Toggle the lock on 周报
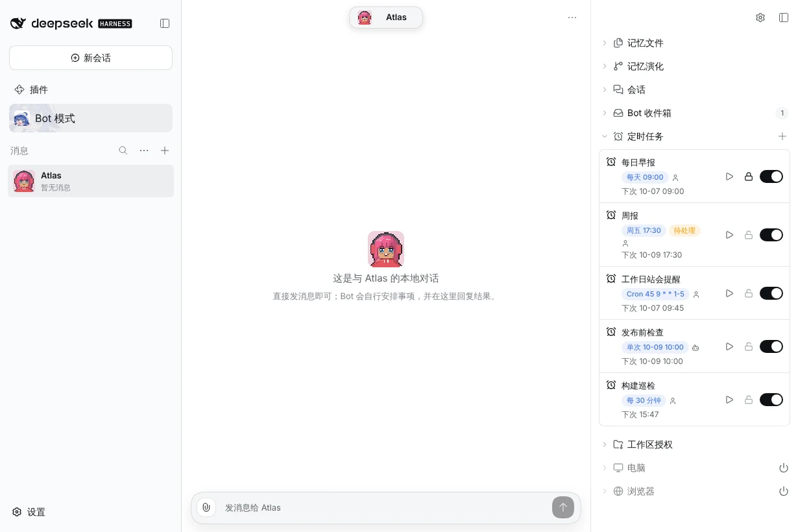 pyautogui.click(x=749, y=235)
